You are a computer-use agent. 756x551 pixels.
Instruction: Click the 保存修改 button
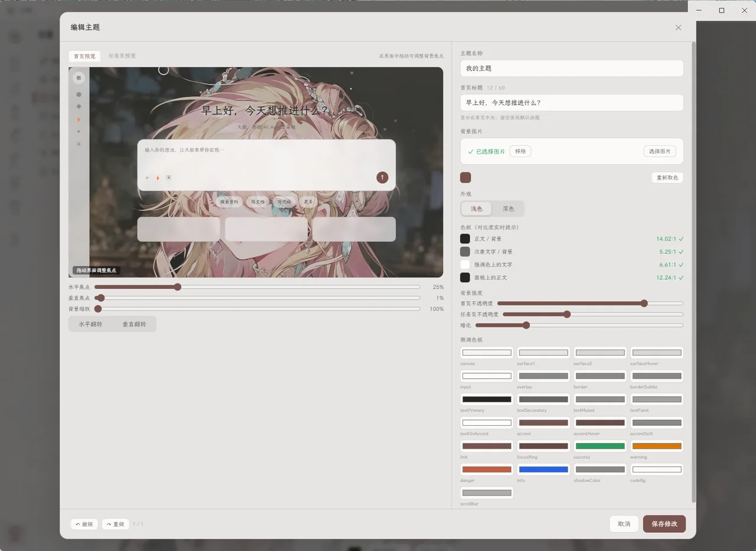[x=664, y=524]
